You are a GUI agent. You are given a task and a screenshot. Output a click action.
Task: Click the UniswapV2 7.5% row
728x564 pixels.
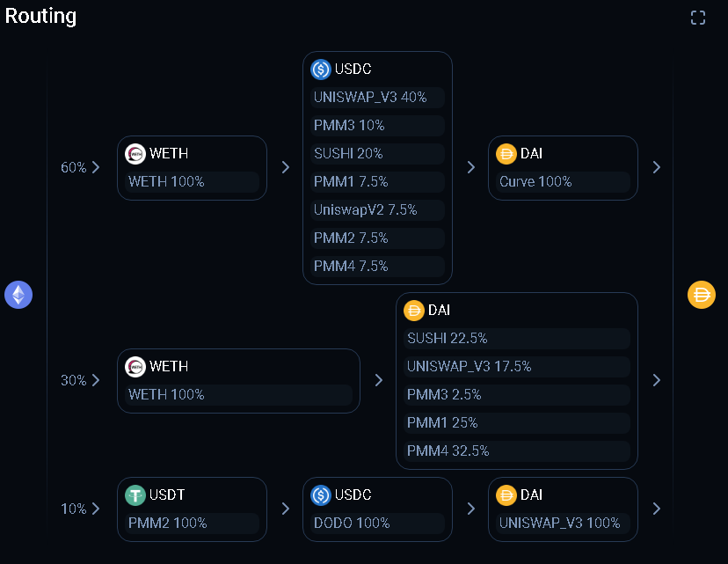click(377, 209)
